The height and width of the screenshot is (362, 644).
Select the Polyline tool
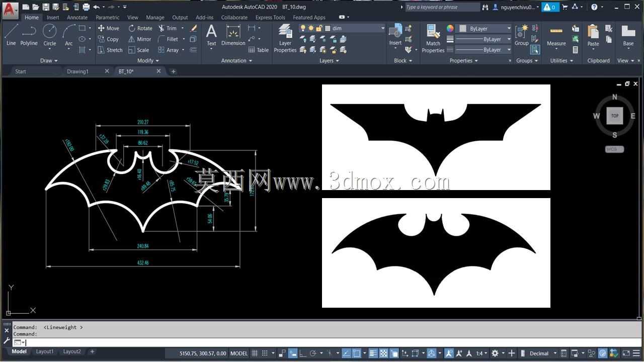[x=29, y=35]
